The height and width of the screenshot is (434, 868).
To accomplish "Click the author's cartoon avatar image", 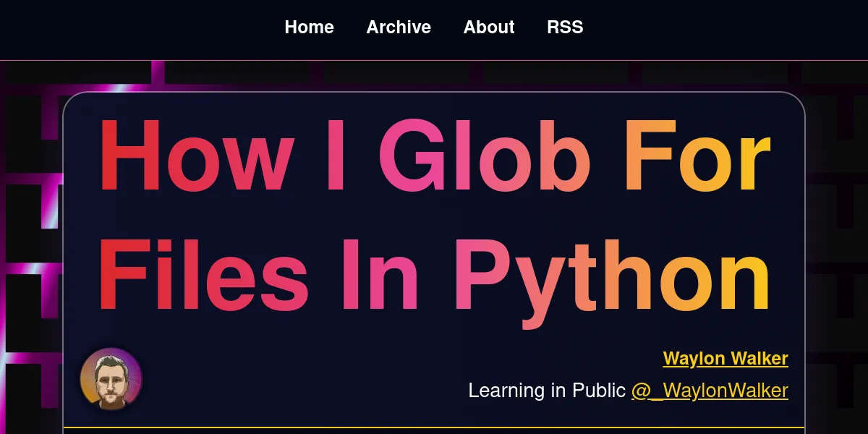I will tap(111, 379).
